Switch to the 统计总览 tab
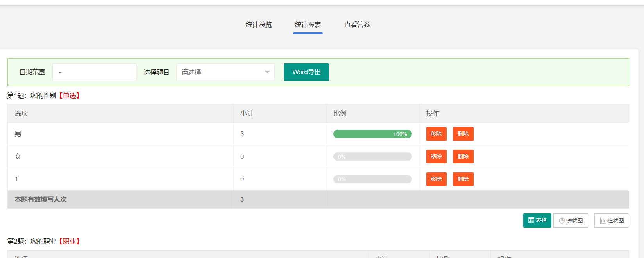The image size is (644, 258). coord(259,25)
